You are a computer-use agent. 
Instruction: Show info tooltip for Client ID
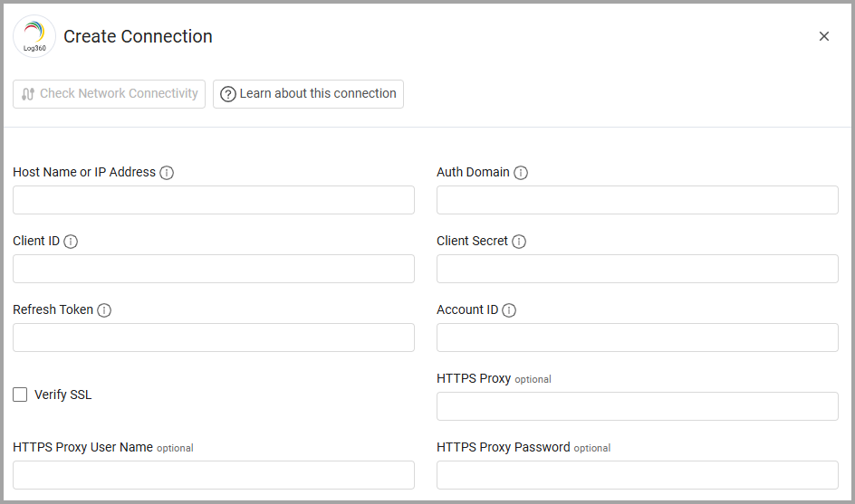coord(71,242)
